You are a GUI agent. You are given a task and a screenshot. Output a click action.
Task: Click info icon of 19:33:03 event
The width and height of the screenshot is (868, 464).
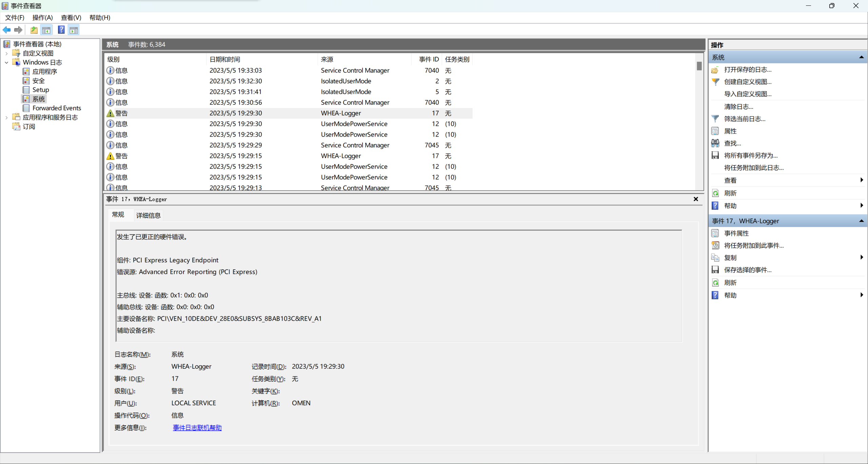[110, 70]
